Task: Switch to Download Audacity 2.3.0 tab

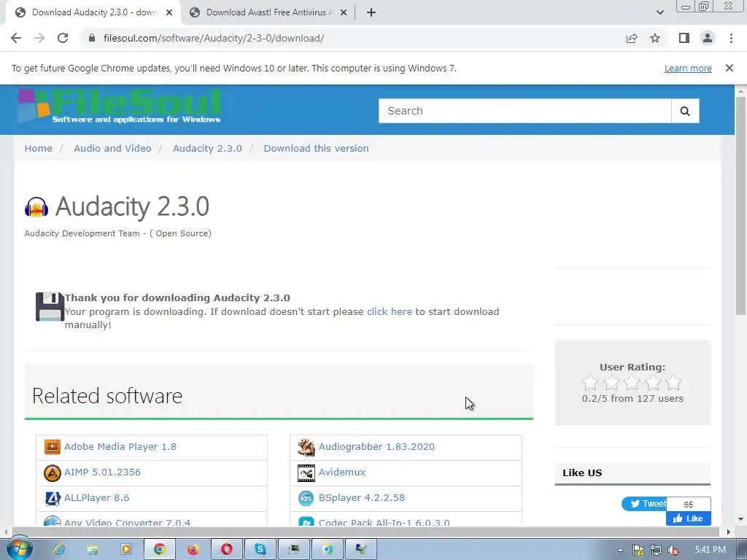Action: (93, 12)
